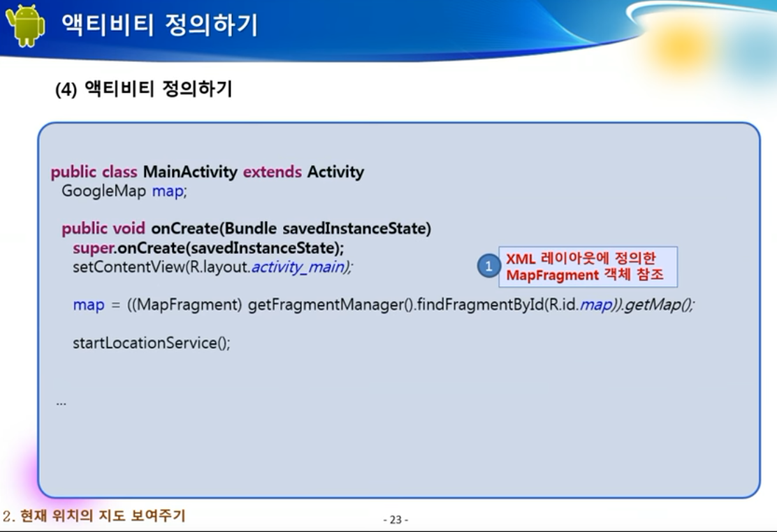777x532 pixels.
Task: Click the 'map = ((MapFragment) getFragmentManager()...' line
Action: click(x=384, y=304)
